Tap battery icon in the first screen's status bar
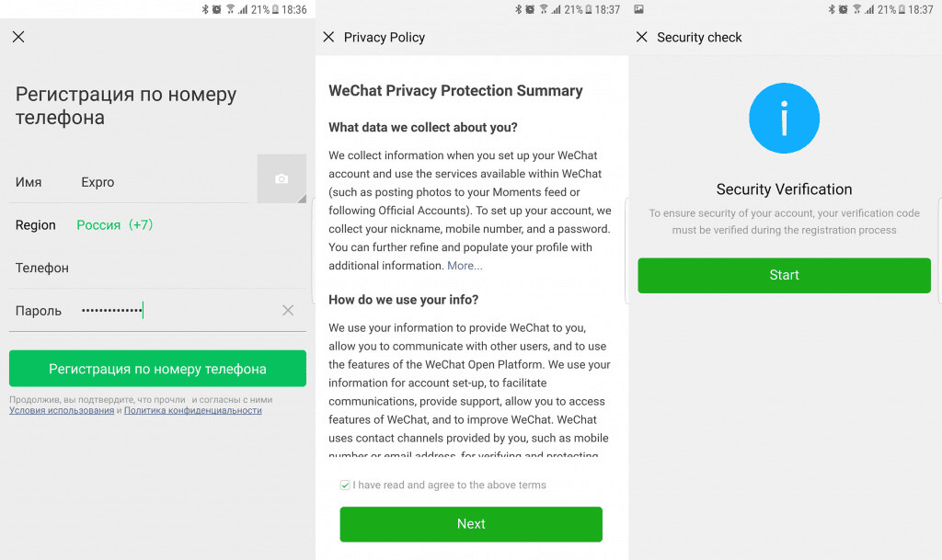This screenshot has height=560, width=942. pyautogui.click(x=275, y=9)
